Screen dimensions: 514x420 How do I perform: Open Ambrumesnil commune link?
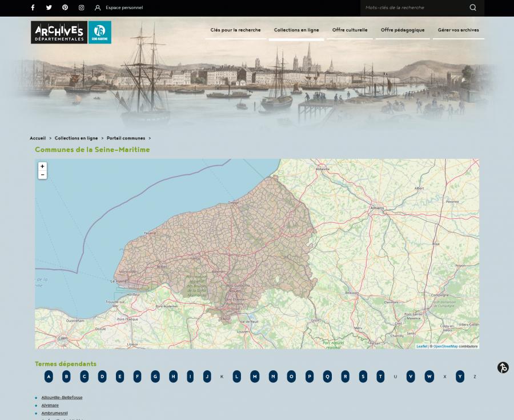[x=54, y=413]
